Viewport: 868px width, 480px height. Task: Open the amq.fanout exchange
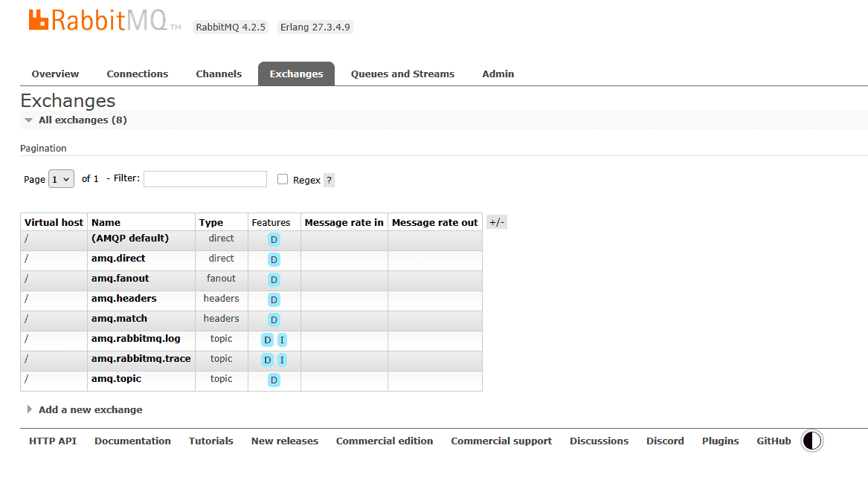tap(120, 279)
